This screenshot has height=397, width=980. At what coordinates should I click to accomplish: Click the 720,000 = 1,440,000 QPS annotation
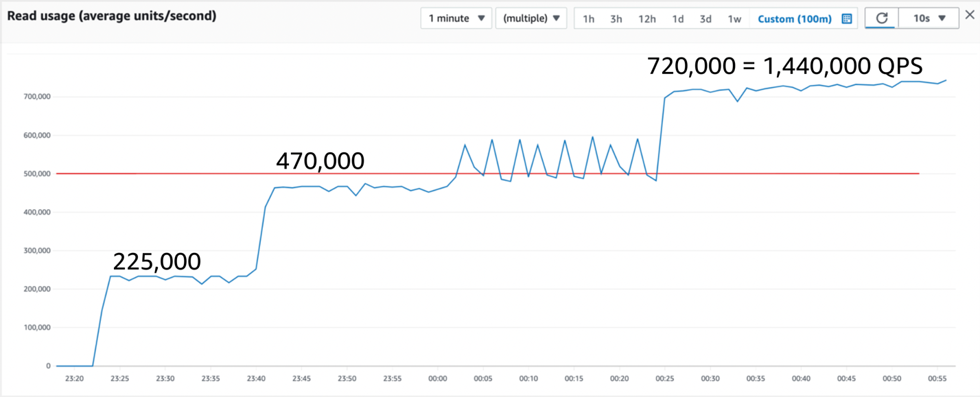784,66
